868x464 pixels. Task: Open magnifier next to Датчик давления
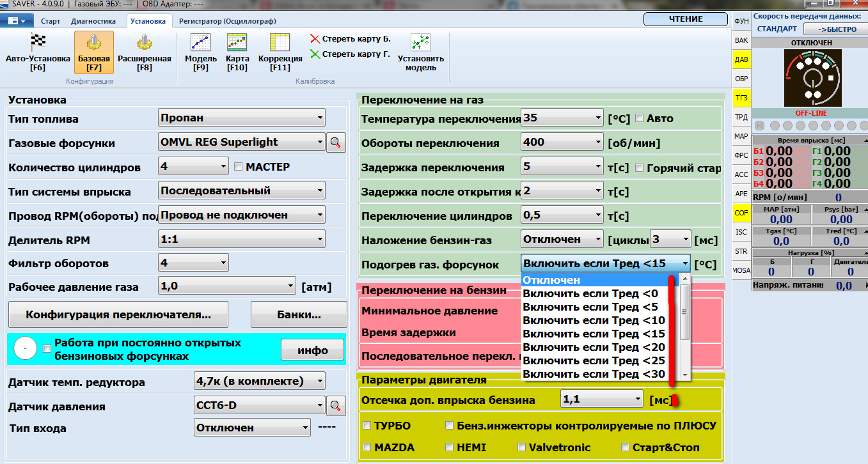(x=336, y=405)
